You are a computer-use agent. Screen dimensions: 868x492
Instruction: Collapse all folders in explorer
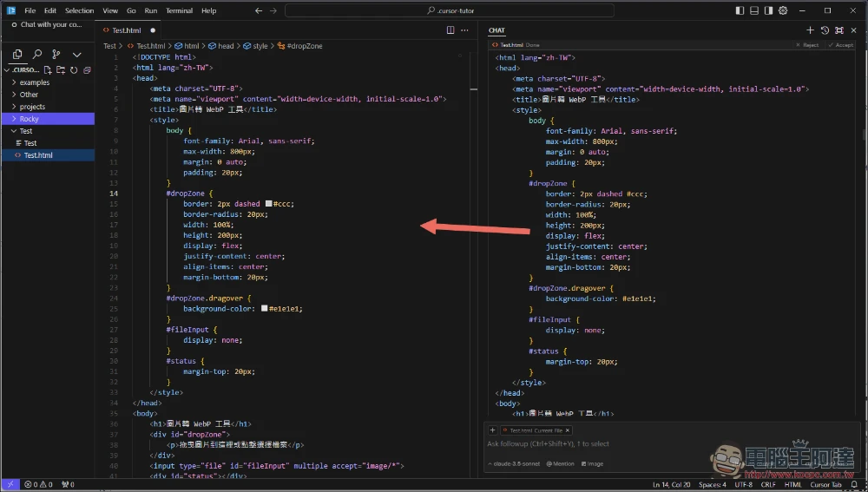coord(86,70)
